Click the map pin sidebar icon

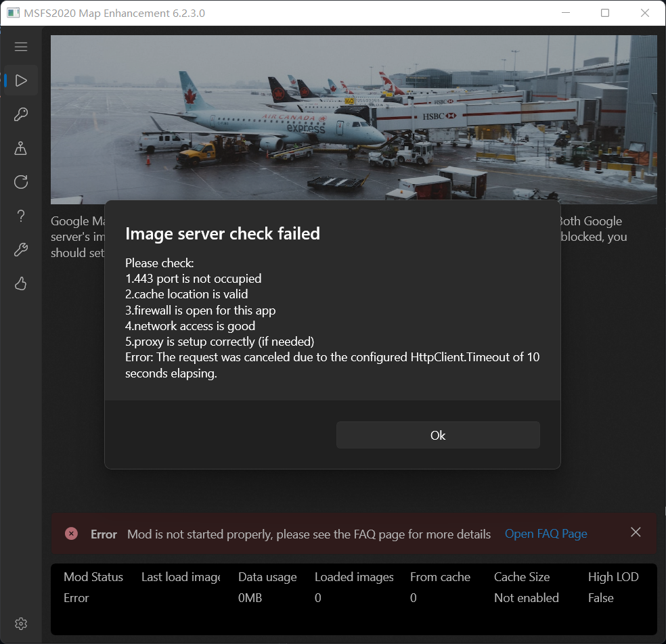pos(20,147)
